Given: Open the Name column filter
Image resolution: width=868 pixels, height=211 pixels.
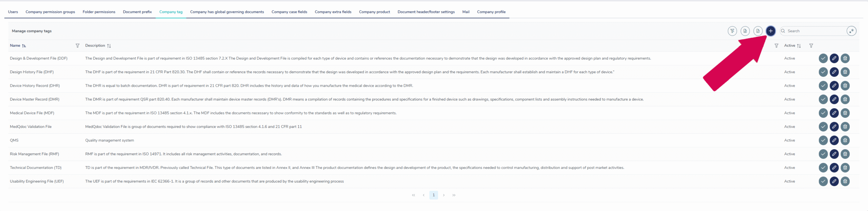Looking at the screenshot, I should click(77, 45).
